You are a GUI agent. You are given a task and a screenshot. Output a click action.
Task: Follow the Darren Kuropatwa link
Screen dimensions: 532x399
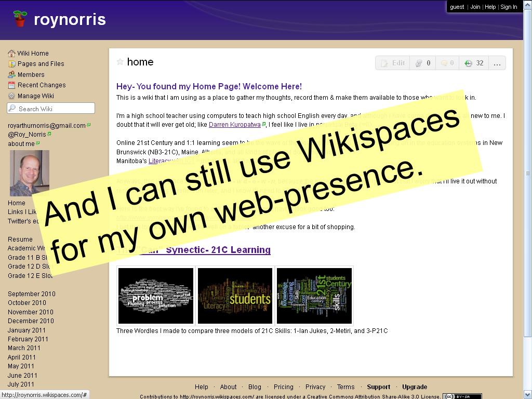coord(234,125)
